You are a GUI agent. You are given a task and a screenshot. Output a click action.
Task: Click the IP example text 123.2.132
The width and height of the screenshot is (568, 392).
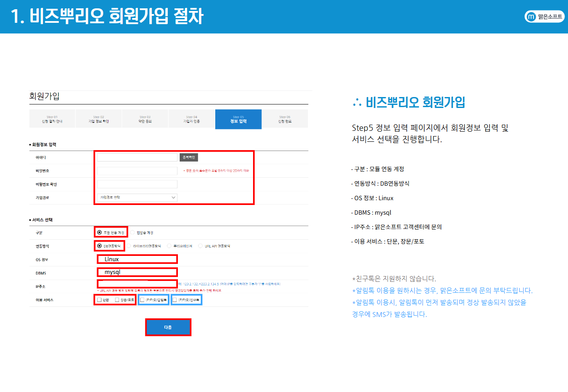tap(230, 284)
